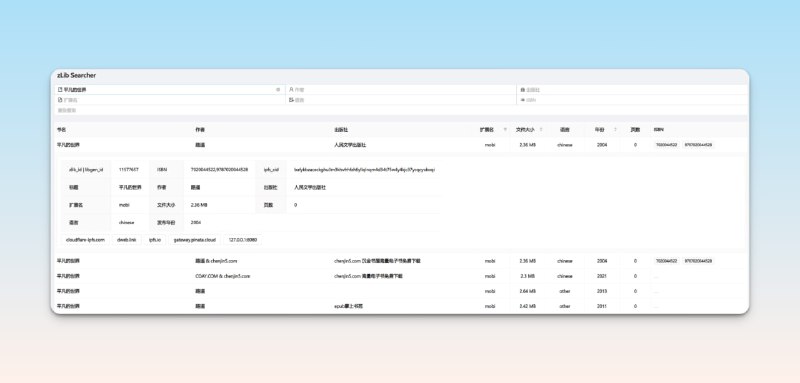Expand the 2013 result row sized 2.64 MB
800x383 pixels.
click(x=401, y=291)
